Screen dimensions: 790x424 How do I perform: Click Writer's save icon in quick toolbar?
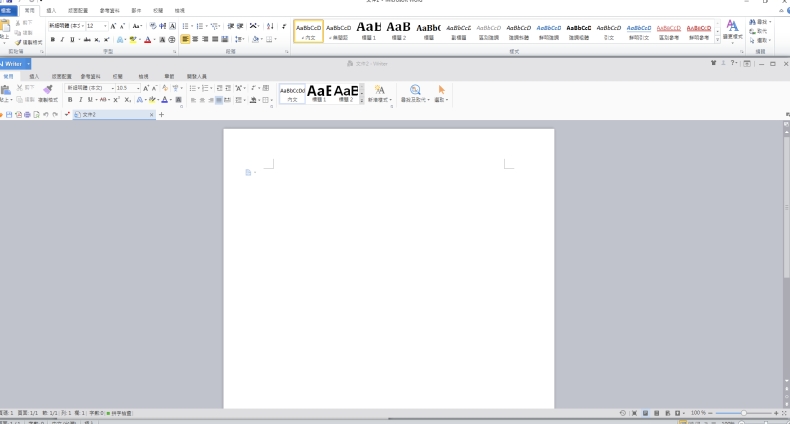tap(9, 115)
